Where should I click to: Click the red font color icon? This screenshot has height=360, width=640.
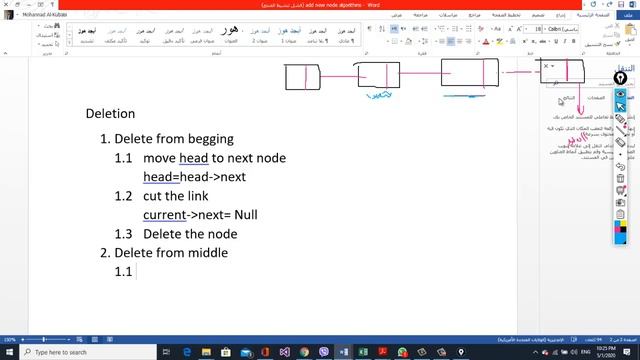(486, 41)
